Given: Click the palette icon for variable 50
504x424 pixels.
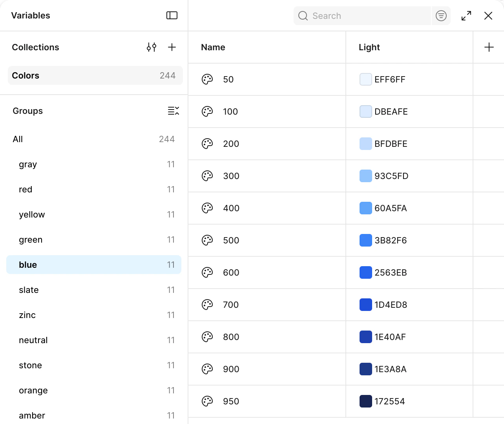Looking at the screenshot, I should click(207, 79).
